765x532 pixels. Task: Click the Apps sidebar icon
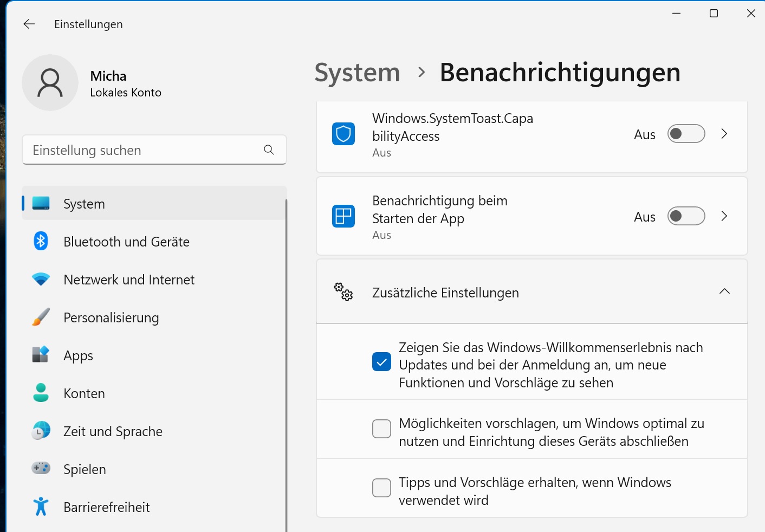[x=41, y=355]
